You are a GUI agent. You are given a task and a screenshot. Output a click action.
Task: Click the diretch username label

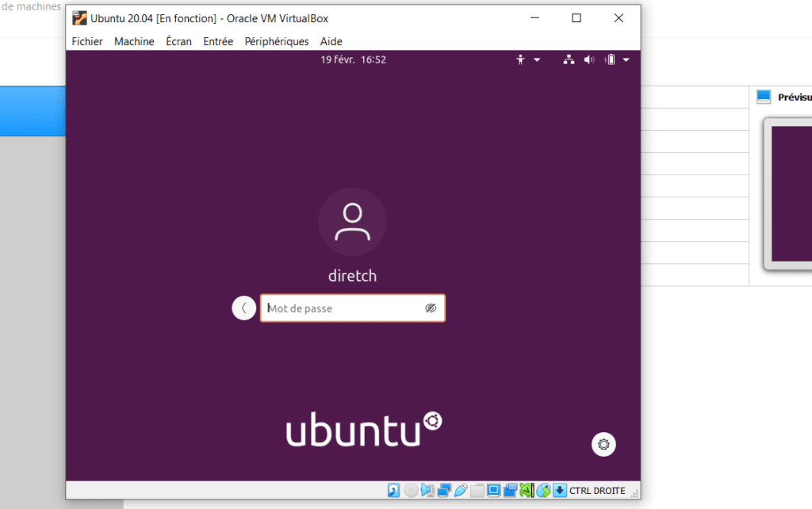[352, 275]
